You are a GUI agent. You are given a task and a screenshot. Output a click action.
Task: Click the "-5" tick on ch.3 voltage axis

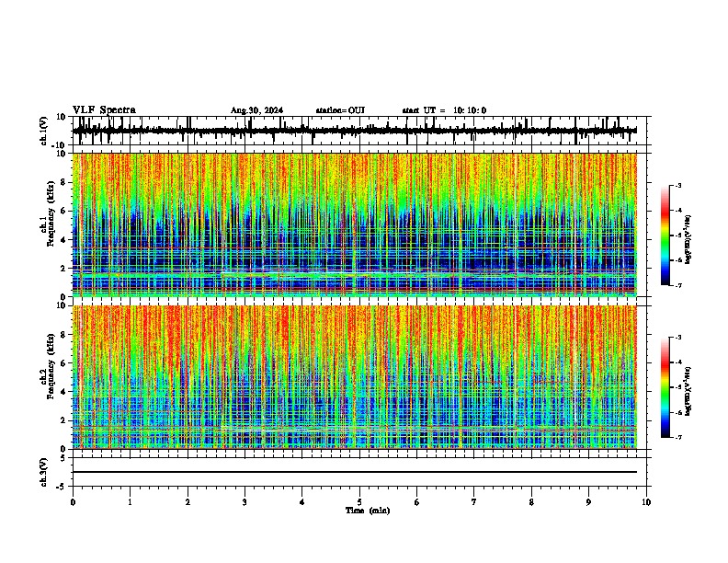62,487
